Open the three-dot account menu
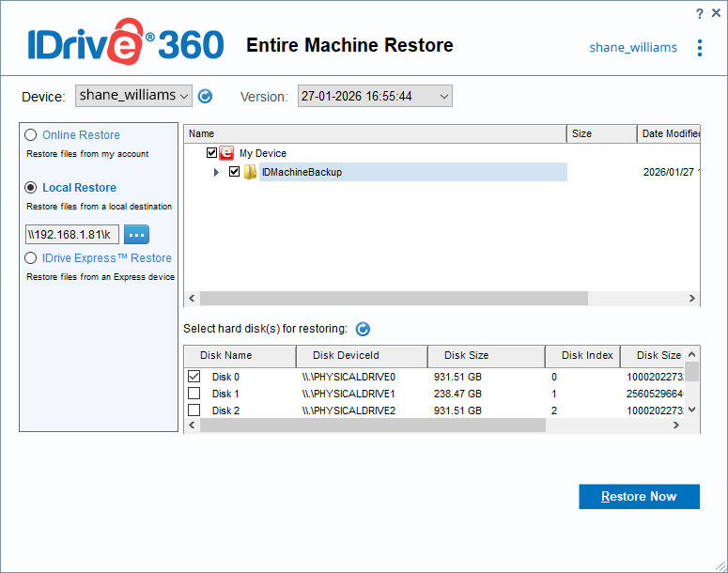This screenshot has height=573, width=728. click(700, 48)
